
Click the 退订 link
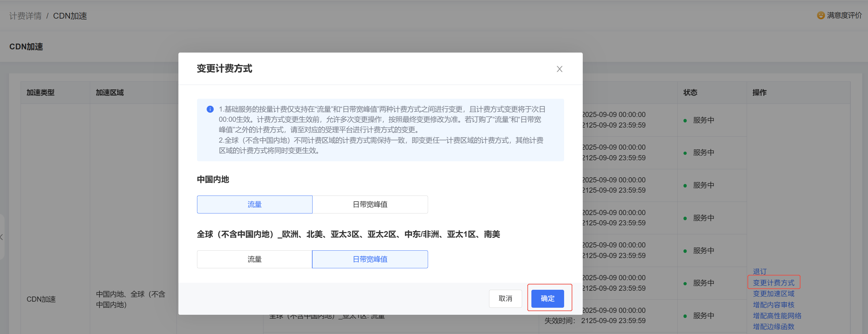[x=760, y=271]
